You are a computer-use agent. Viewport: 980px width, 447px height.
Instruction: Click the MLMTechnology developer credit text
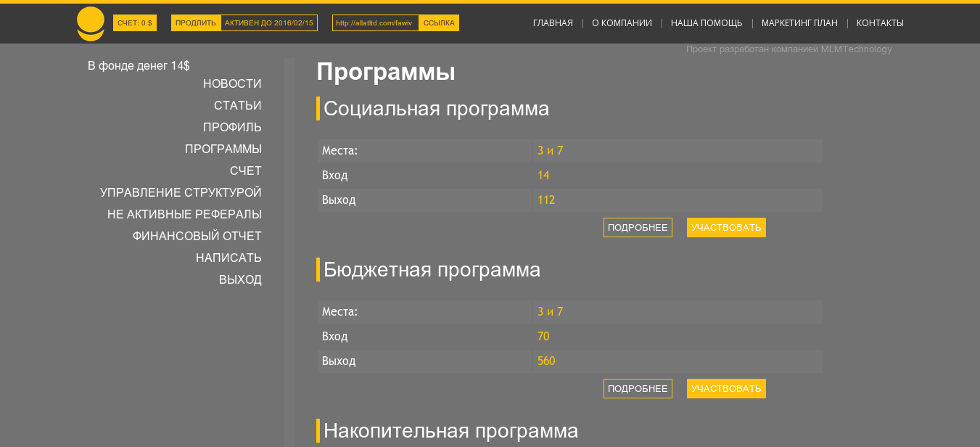click(789, 49)
